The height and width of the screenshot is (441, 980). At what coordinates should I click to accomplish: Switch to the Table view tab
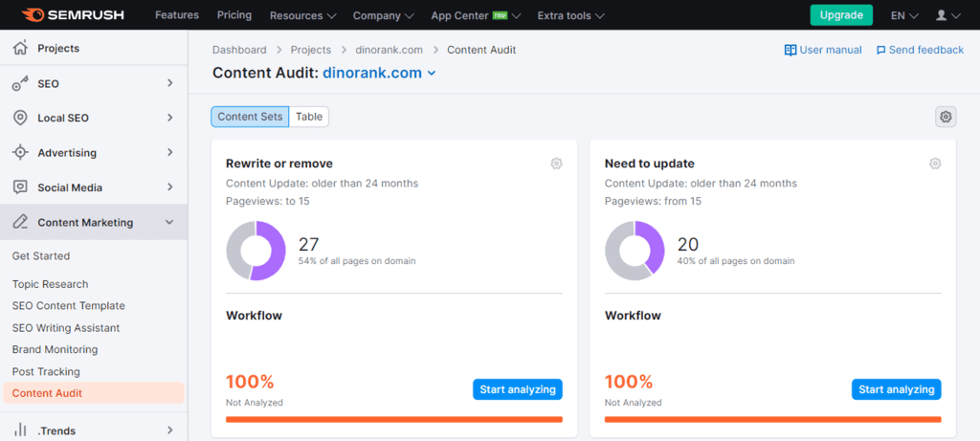pyautogui.click(x=309, y=117)
